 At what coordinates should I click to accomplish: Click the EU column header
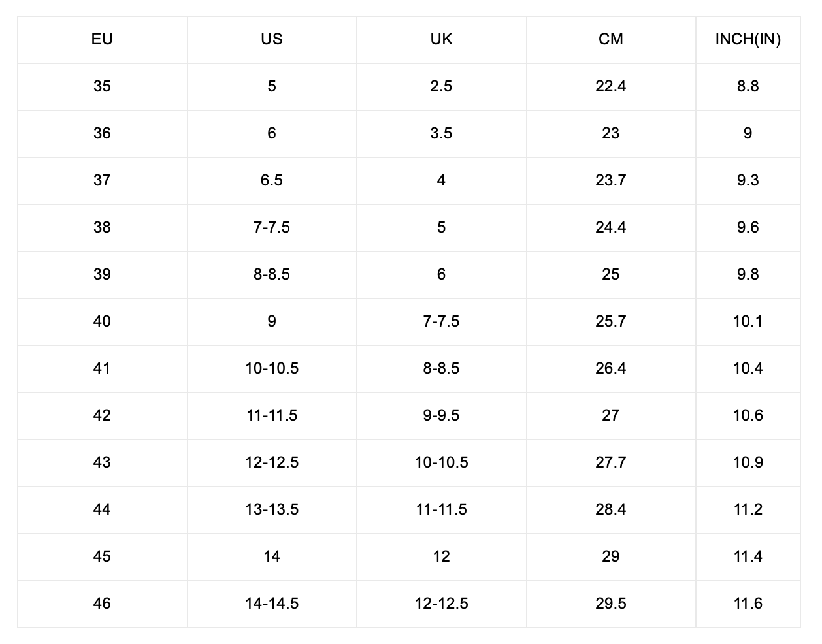[102, 39]
